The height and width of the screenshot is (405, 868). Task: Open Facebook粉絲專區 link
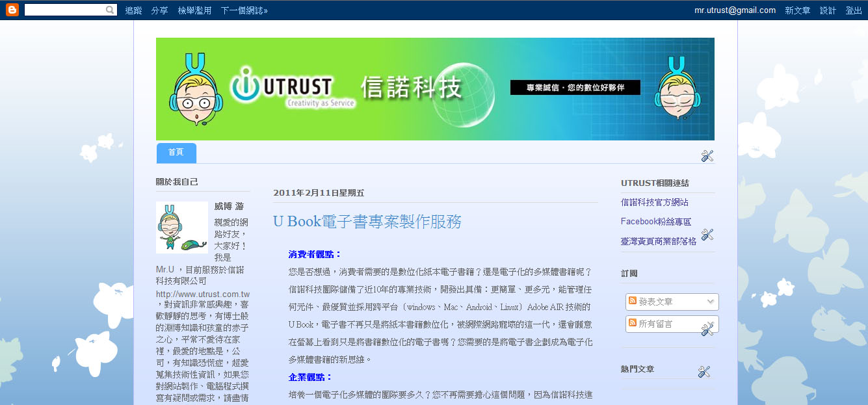(656, 222)
